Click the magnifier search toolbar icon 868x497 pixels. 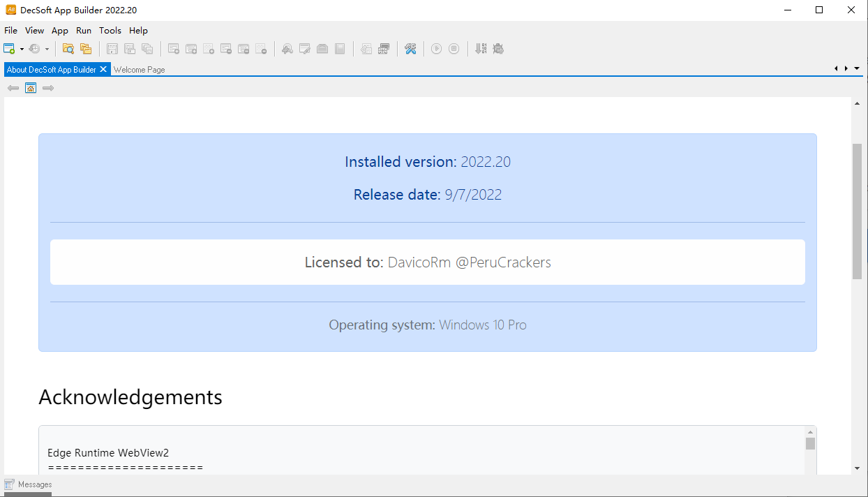[287, 49]
